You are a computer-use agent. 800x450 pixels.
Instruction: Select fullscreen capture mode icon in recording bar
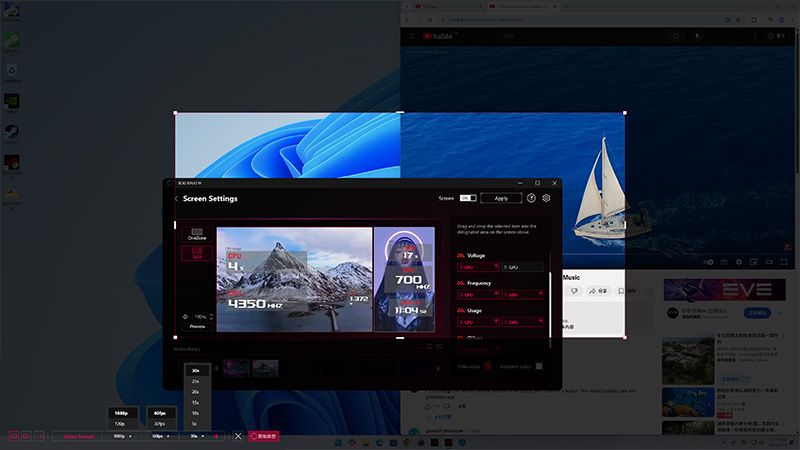(13, 436)
